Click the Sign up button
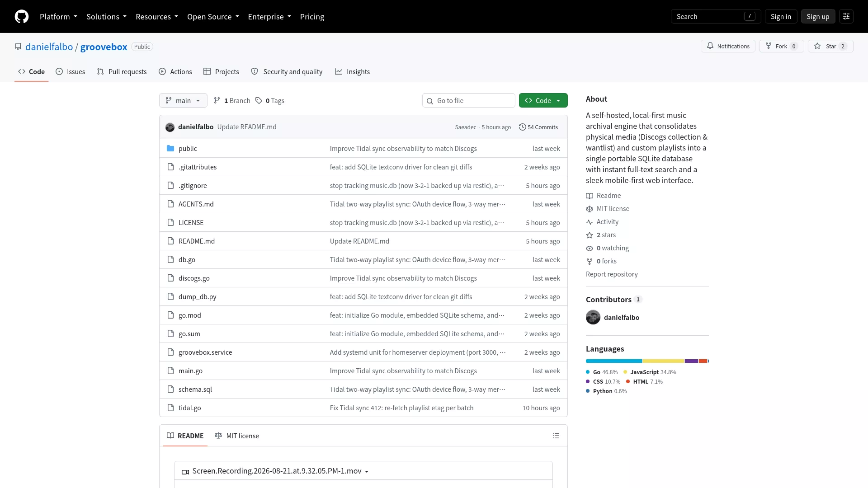This screenshot has height=488, width=868. pos(818,17)
